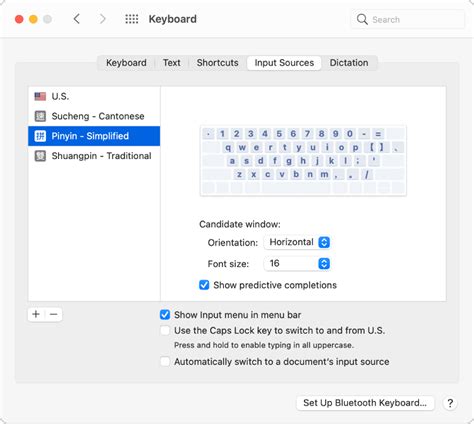
Task: Select U.S. input source row
Action: pos(94,96)
